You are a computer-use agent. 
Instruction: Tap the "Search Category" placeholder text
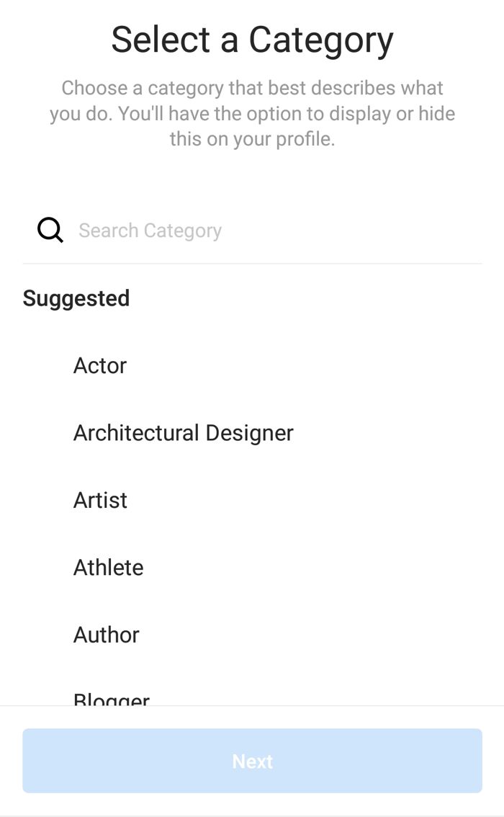[150, 231]
